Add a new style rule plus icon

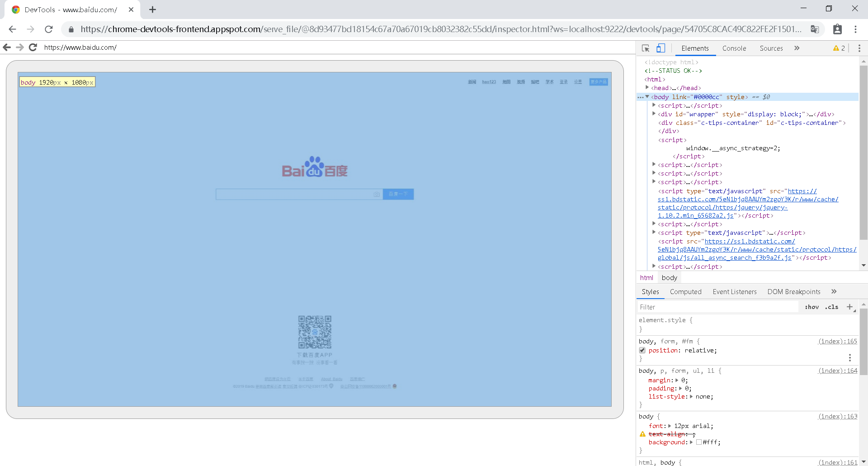tap(850, 307)
